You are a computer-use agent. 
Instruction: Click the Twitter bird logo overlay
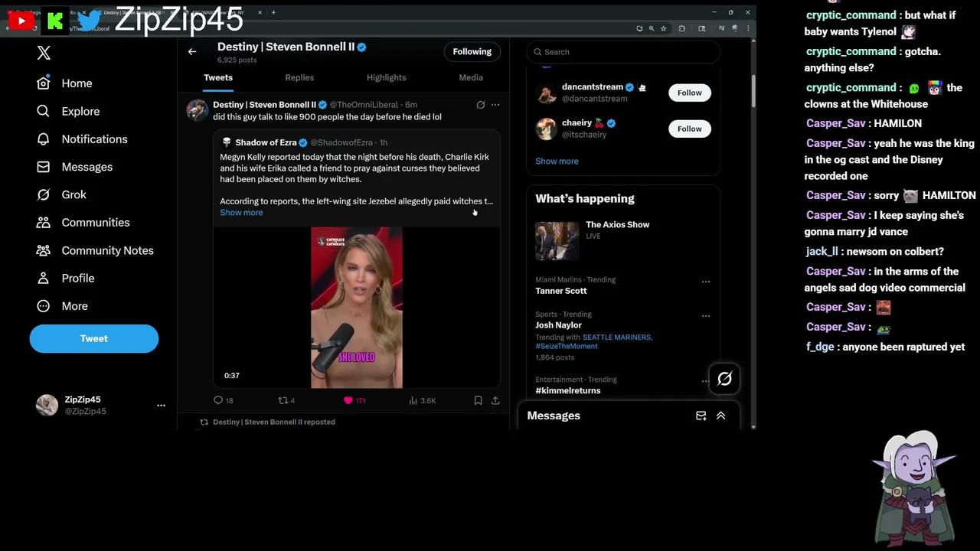click(x=90, y=21)
